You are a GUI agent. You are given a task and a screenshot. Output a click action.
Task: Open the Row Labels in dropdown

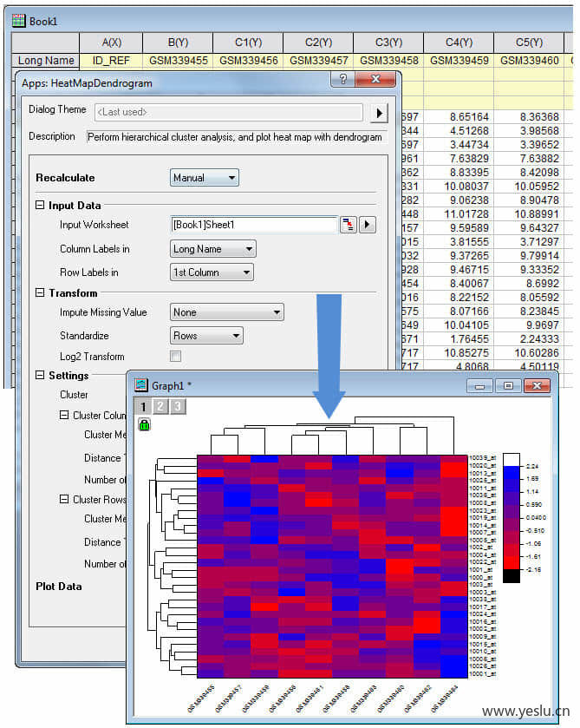coord(212,272)
